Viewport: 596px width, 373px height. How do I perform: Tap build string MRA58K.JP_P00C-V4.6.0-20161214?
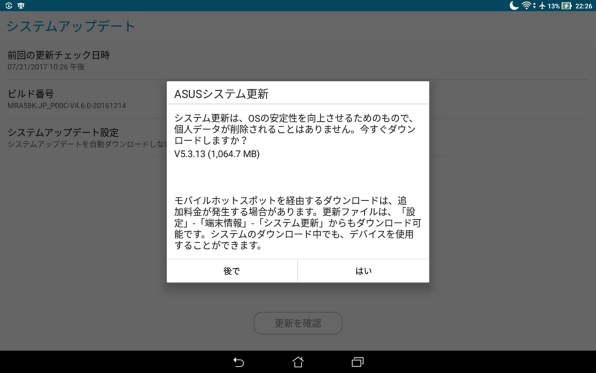pyautogui.click(x=67, y=105)
